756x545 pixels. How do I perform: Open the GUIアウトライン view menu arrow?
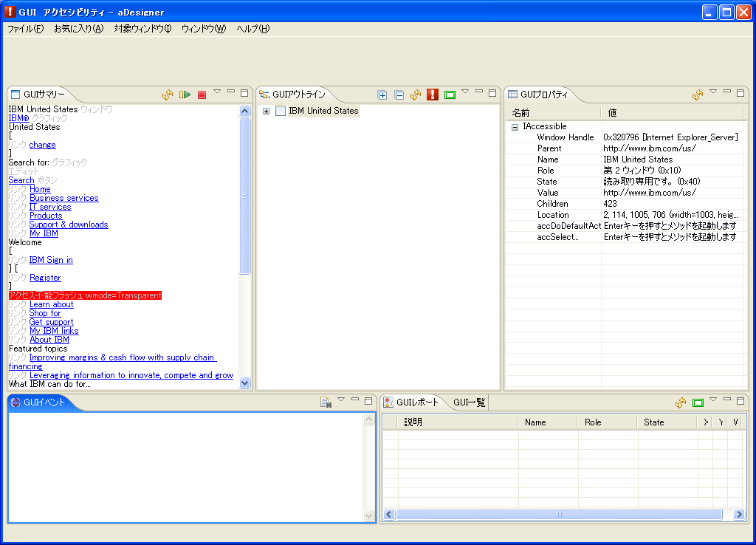pos(465,91)
